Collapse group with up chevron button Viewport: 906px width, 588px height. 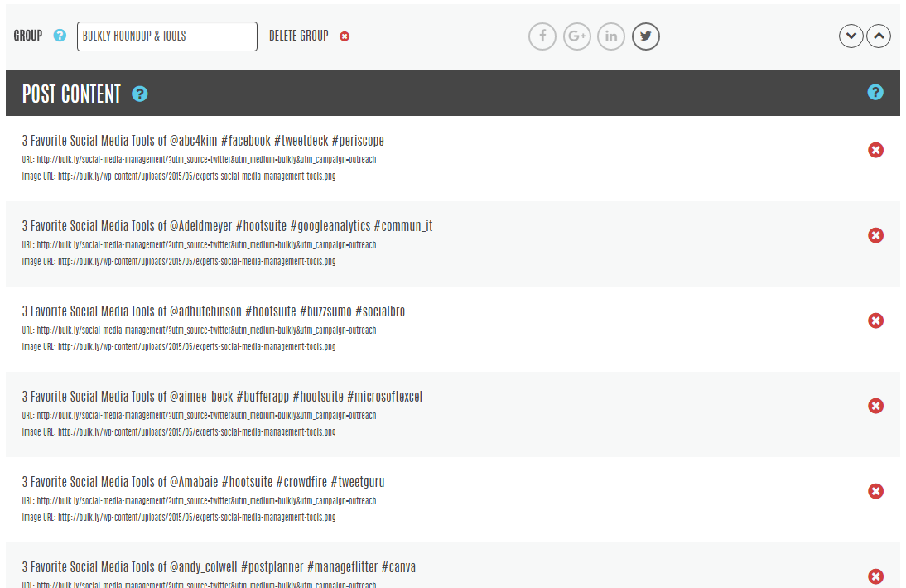click(x=879, y=36)
